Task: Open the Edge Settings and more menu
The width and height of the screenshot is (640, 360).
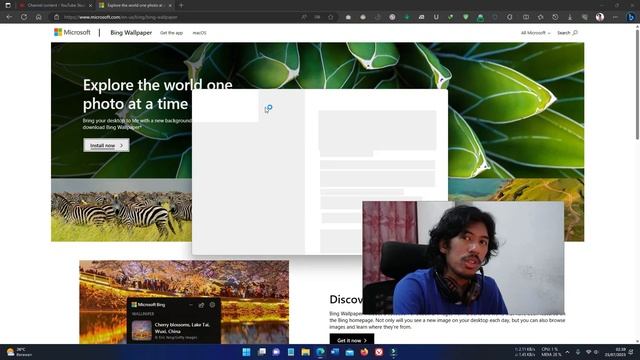Action: pos(615,17)
